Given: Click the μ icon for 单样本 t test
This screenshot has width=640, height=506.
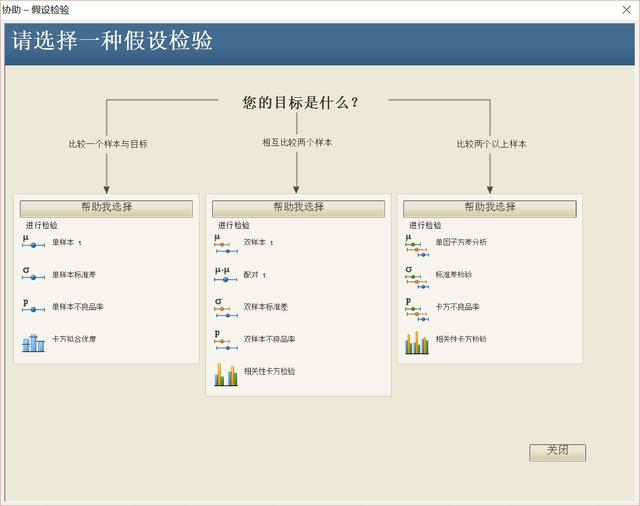Looking at the screenshot, I should click(33, 242).
